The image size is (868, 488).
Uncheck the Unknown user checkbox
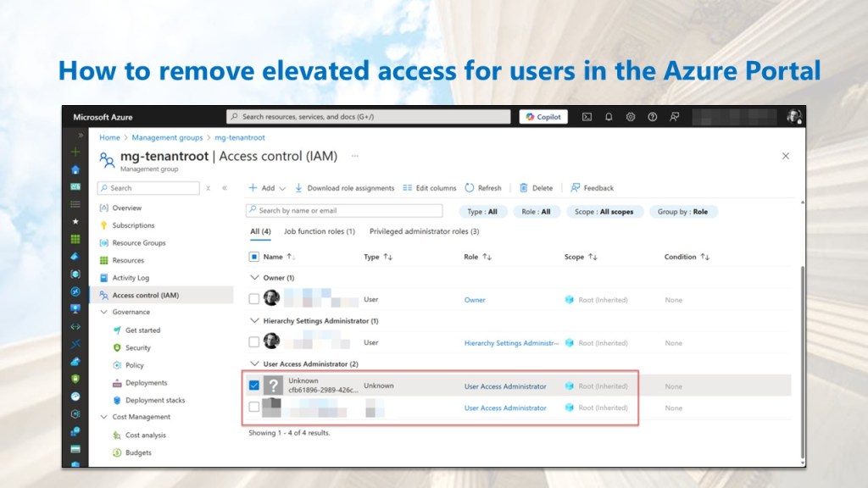coord(254,385)
